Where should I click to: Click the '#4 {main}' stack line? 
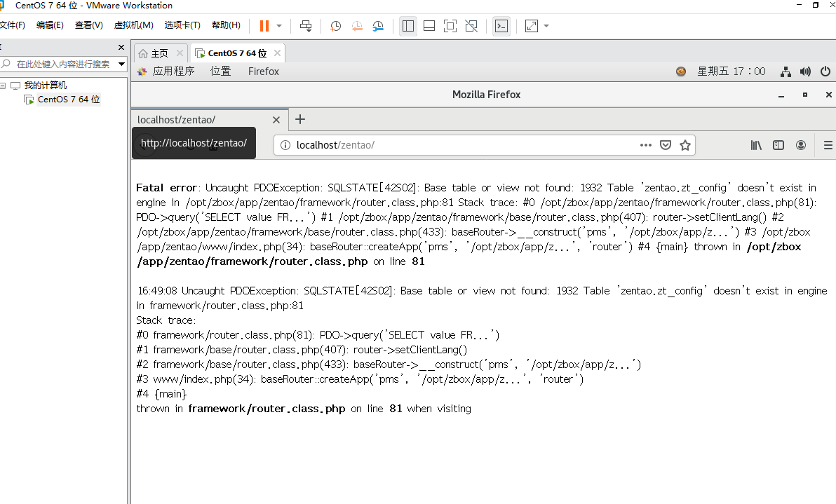tap(161, 394)
